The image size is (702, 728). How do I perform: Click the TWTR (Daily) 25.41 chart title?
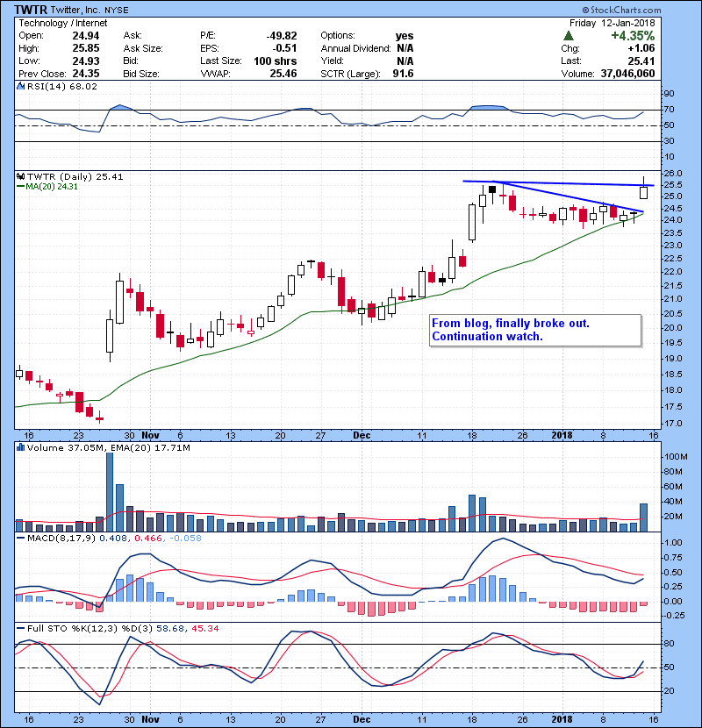[x=75, y=176]
